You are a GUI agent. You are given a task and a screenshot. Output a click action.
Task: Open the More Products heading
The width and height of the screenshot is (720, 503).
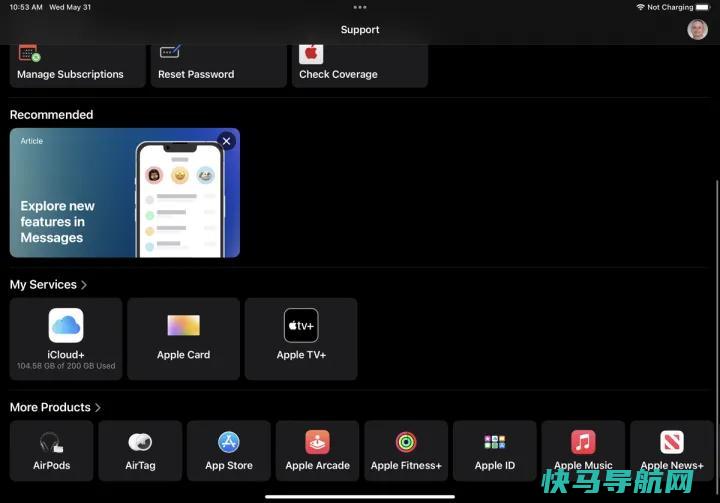[x=50, y=407]
